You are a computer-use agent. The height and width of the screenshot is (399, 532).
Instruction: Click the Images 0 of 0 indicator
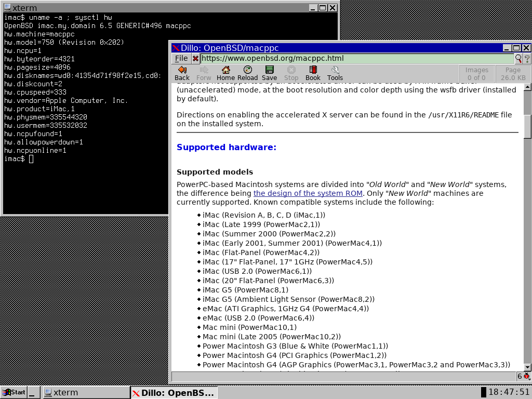(x=477, y=74)
